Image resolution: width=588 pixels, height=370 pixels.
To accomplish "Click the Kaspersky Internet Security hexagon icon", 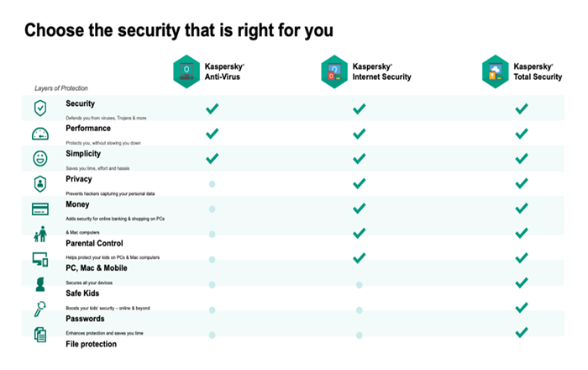I will pos(334,71).
